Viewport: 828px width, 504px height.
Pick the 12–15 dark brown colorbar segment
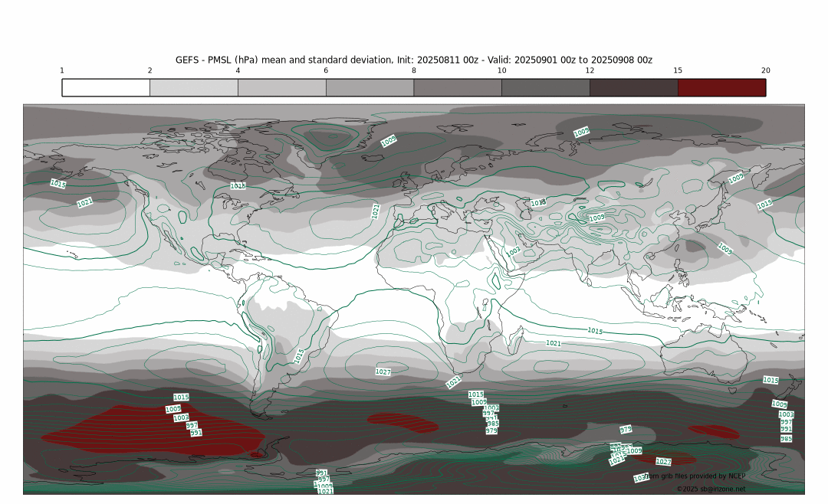point(633,87)
